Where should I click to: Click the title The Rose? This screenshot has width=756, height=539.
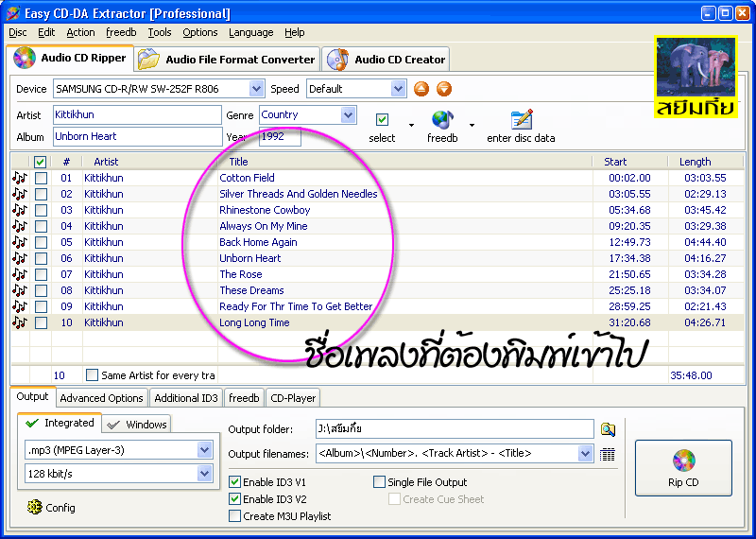[x=241, y=274]
